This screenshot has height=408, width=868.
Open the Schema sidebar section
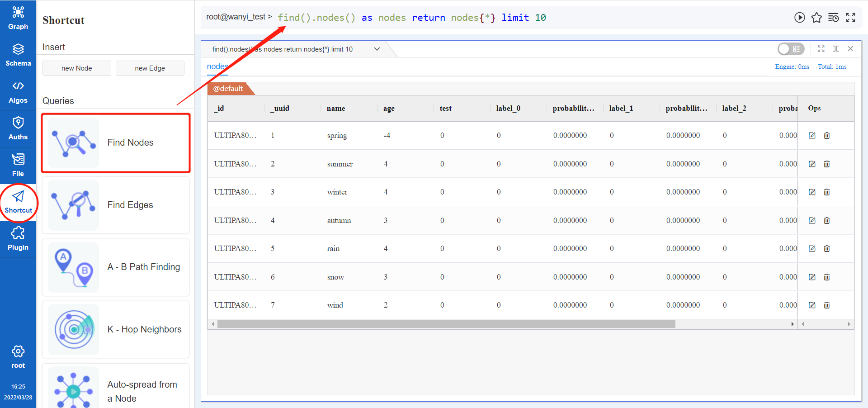18,55
